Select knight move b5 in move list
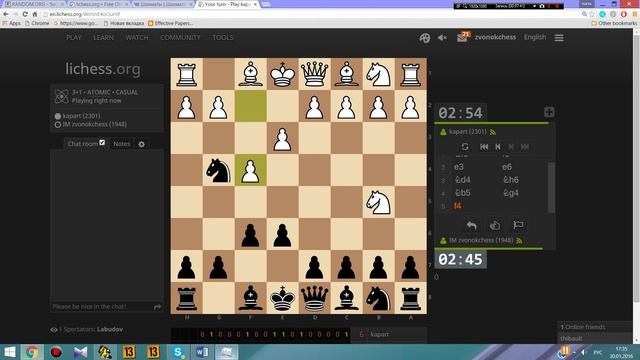The height and width of the screenshot is (360, 640). point(462,193)
